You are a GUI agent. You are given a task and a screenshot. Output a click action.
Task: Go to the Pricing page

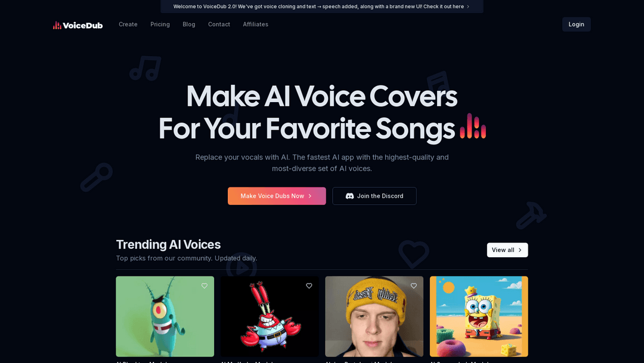tap(160, 24)
